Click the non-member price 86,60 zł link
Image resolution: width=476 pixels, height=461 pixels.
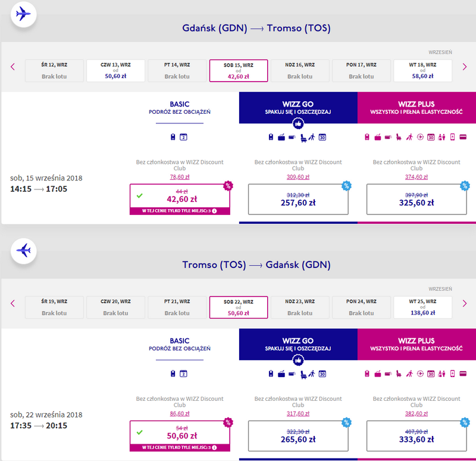pos(180,413)
